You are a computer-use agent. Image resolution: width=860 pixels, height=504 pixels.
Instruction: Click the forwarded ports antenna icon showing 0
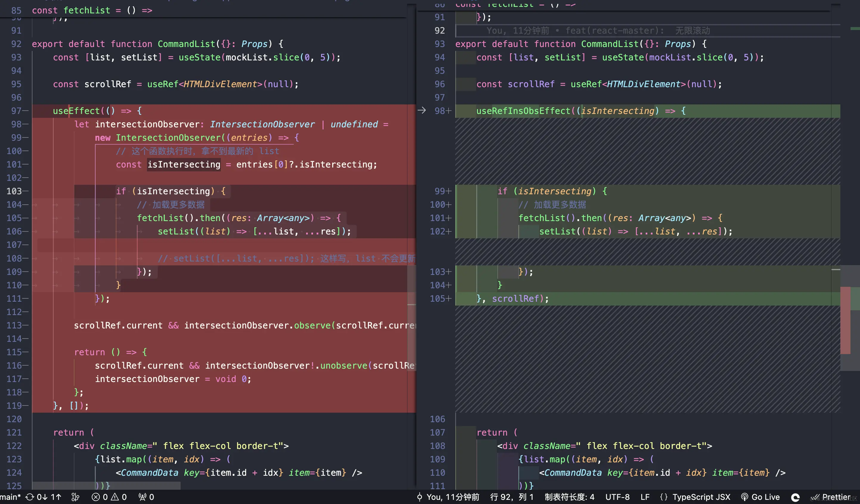coord(146,497)
